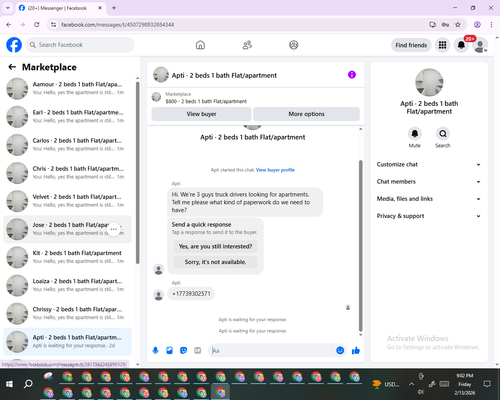Screen dimensions: 500x400
Task: Mute this conversation with the bell icon
Action: coord(415,134)
